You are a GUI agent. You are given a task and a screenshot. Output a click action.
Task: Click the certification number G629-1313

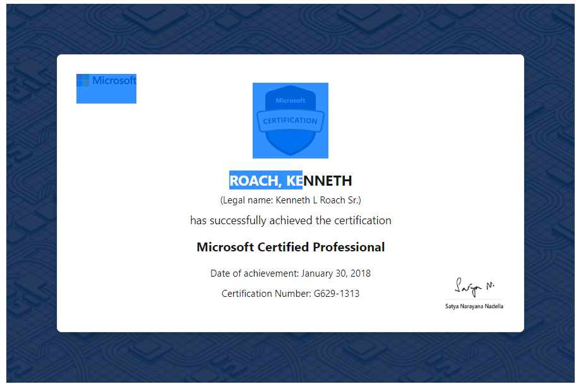click(x=291, y=294)
